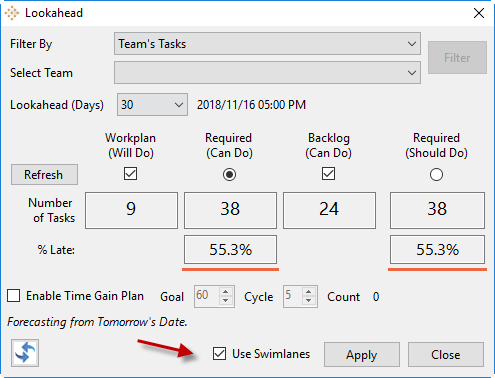Click the Workplan Number of Tasks box
This screenshot has width=495, height=378.
131,210
